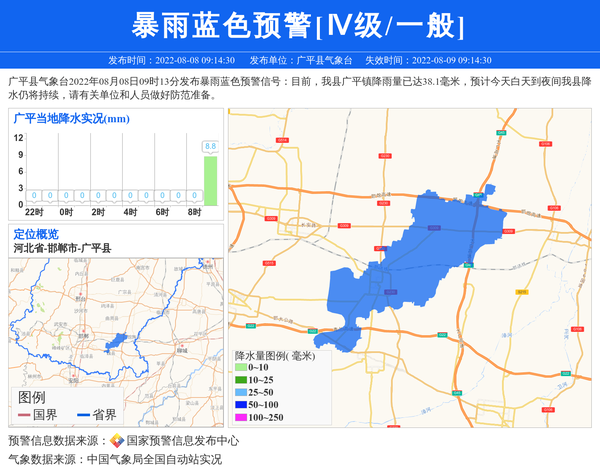
Task: Click the 22时 label on chart axis
Action: pyautogui.click(x=33, y=212)
